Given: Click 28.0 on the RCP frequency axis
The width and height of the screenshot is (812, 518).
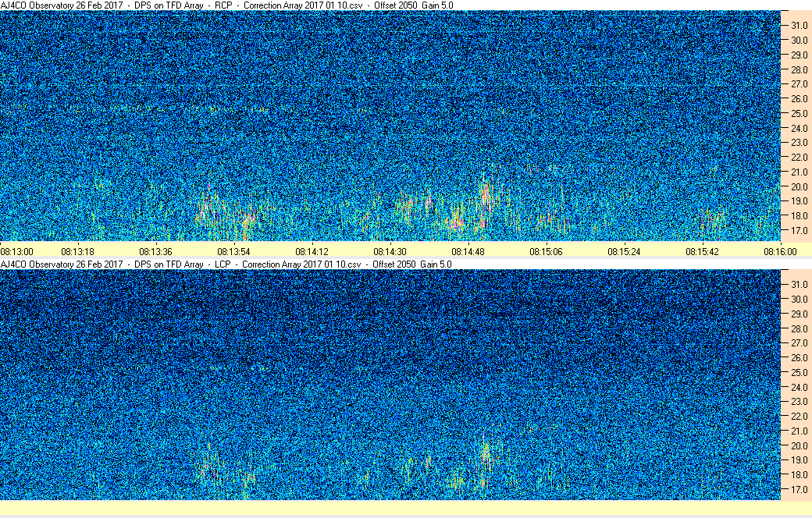Looking at the screenshot, I should coord(799,70).
